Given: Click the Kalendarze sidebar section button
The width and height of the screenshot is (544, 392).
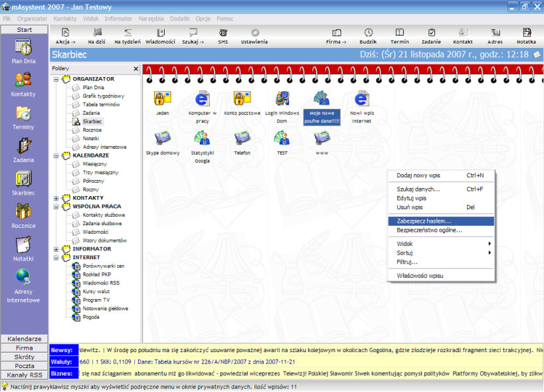Looking at the screenshot, I should click(x=25, y=339).
